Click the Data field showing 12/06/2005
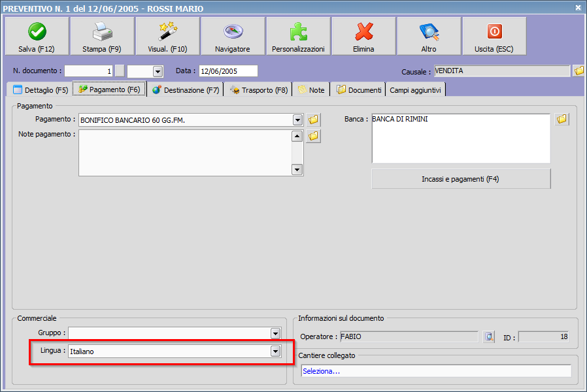This screenshot has width=587, height=392. pyautogui.click(x=228, y=71)
